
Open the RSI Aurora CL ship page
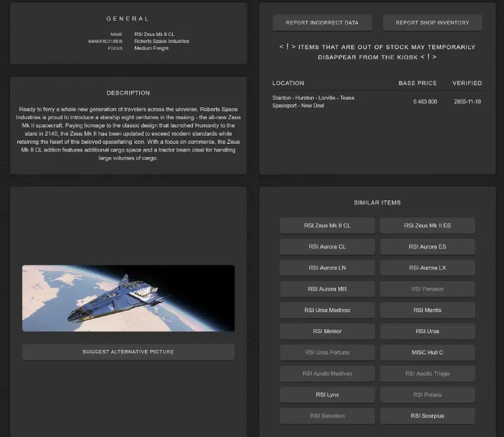[327, 247]
